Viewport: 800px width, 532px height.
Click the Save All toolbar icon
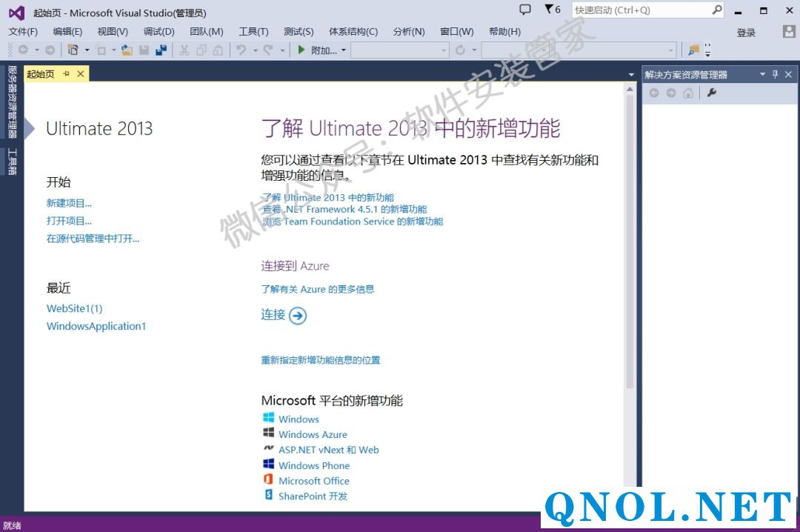tap(160, 50)
